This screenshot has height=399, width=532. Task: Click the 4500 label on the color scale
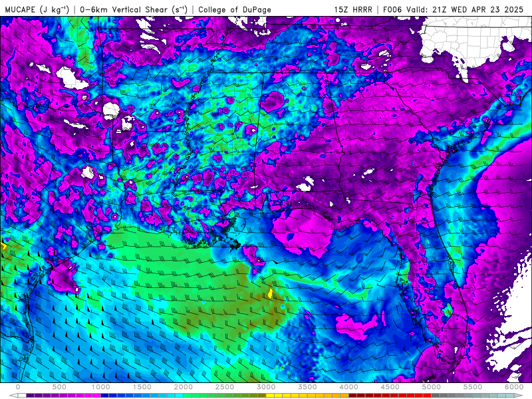coord(390,387)
